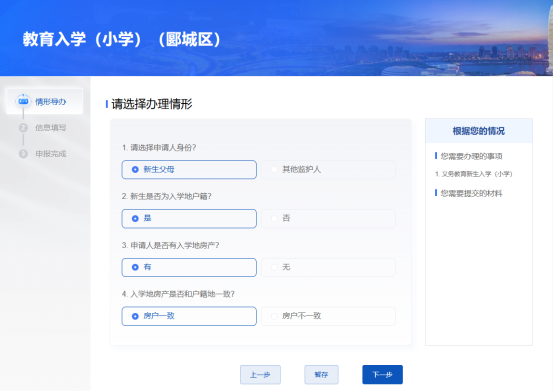Choose 其他监护人 as applicant identity
Viewport: 553px width, 391px height.
328,170
